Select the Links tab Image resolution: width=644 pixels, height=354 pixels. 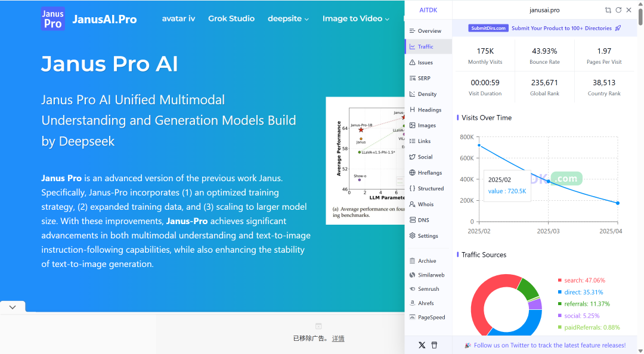(x=428, y=141)
